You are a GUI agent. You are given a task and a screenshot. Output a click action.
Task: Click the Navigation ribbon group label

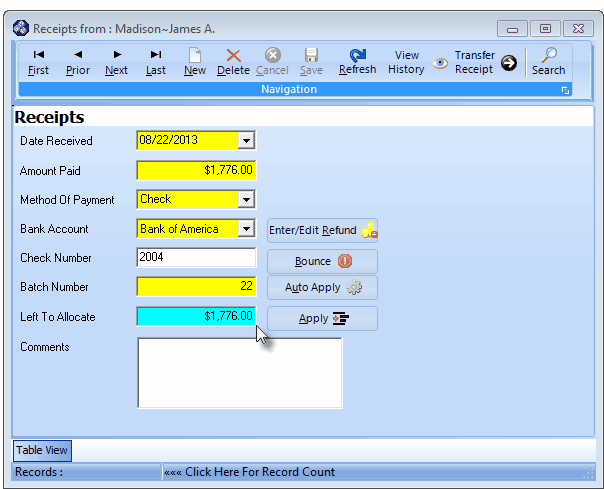(x=289, y=89)
